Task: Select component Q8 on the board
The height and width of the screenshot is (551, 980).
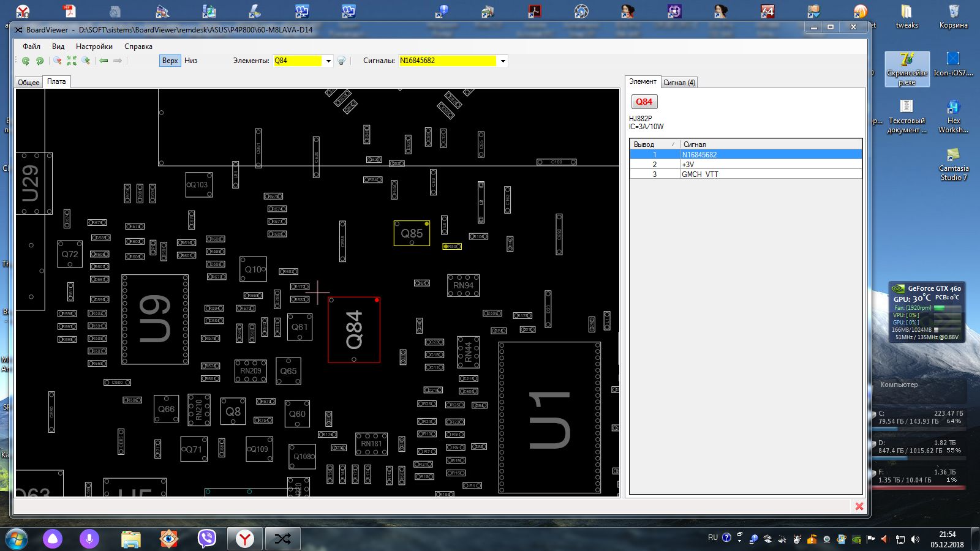Action: tap(233, 411)
